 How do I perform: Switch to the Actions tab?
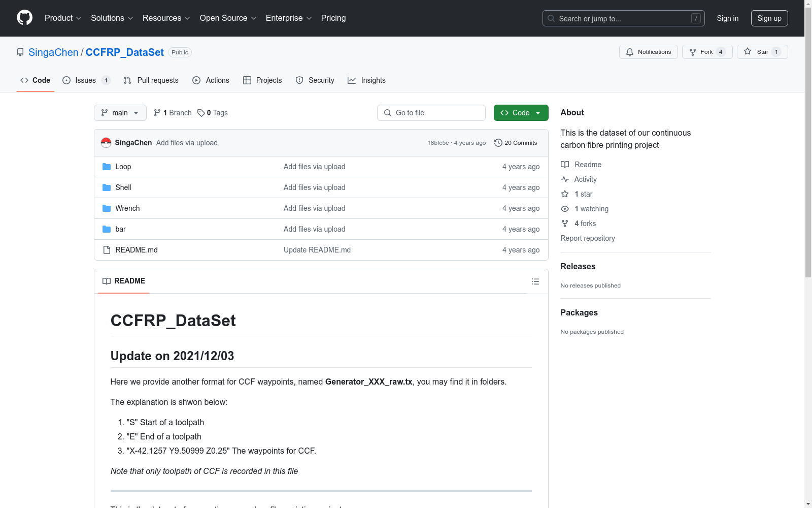(x=211, y=80)
